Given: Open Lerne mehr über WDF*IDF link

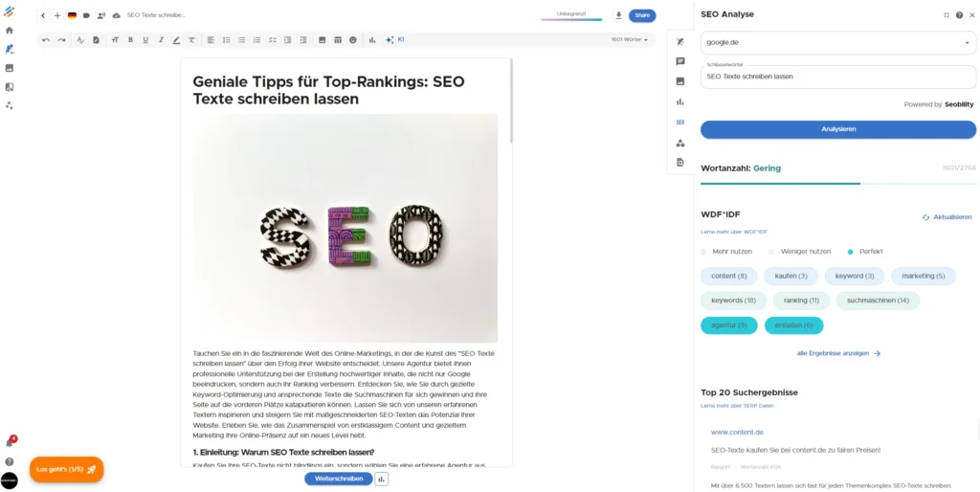Looking at the screenshot, I should pos(734,232).
